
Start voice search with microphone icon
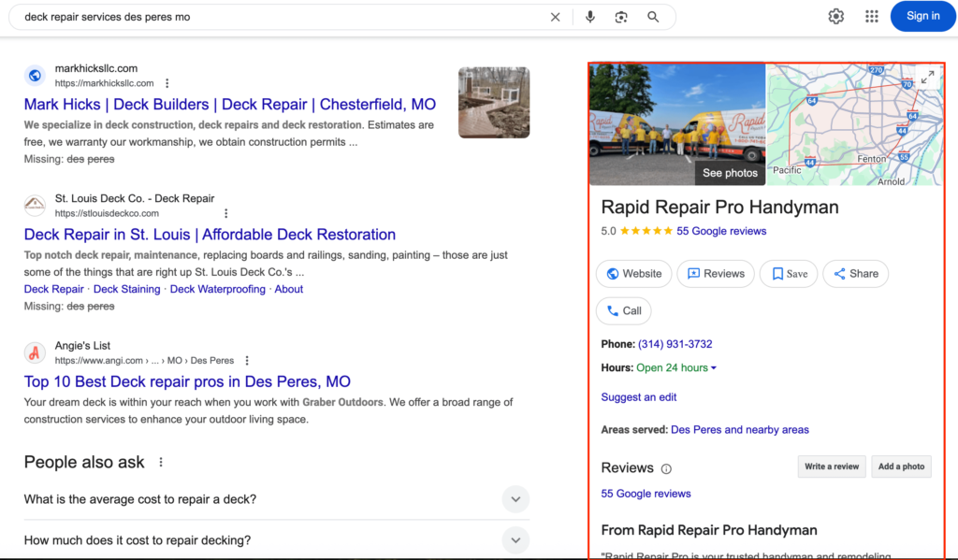click(x=589, y=17)
